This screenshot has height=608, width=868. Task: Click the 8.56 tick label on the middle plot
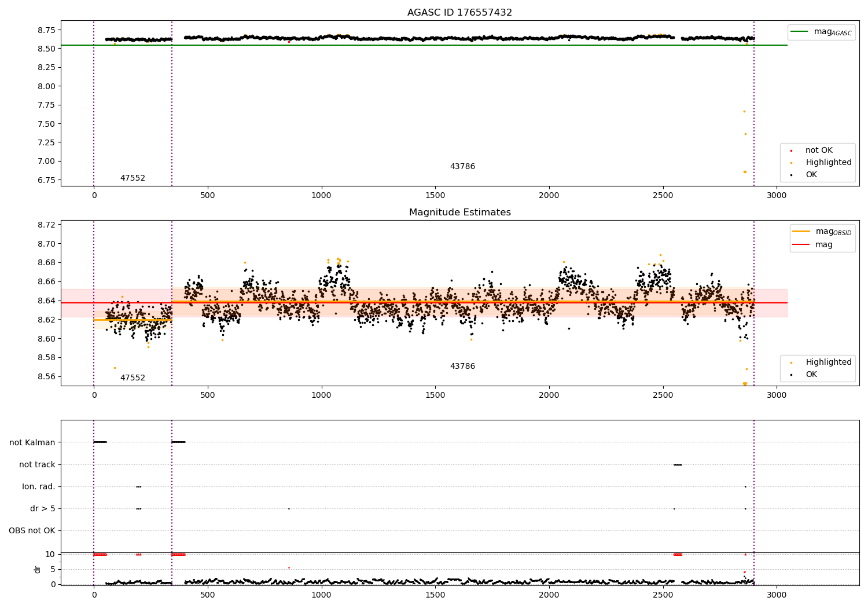tap(46, 376)
